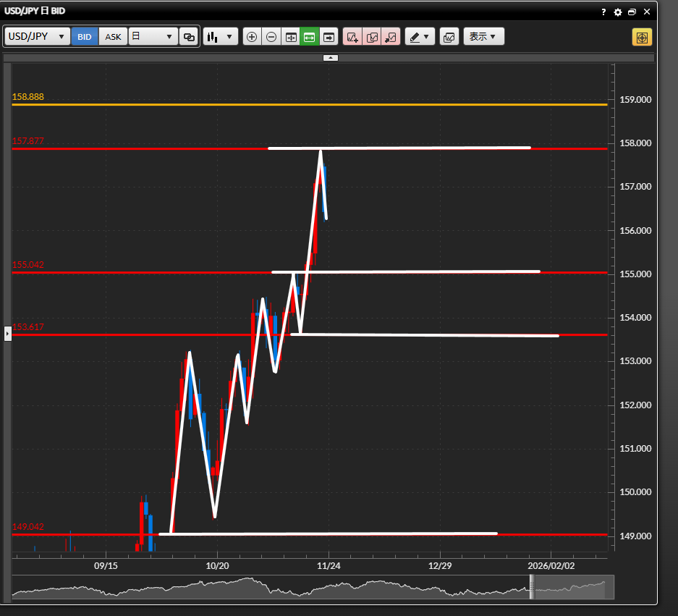Click the link/duplicate chart icon beside timeframe

189,37
